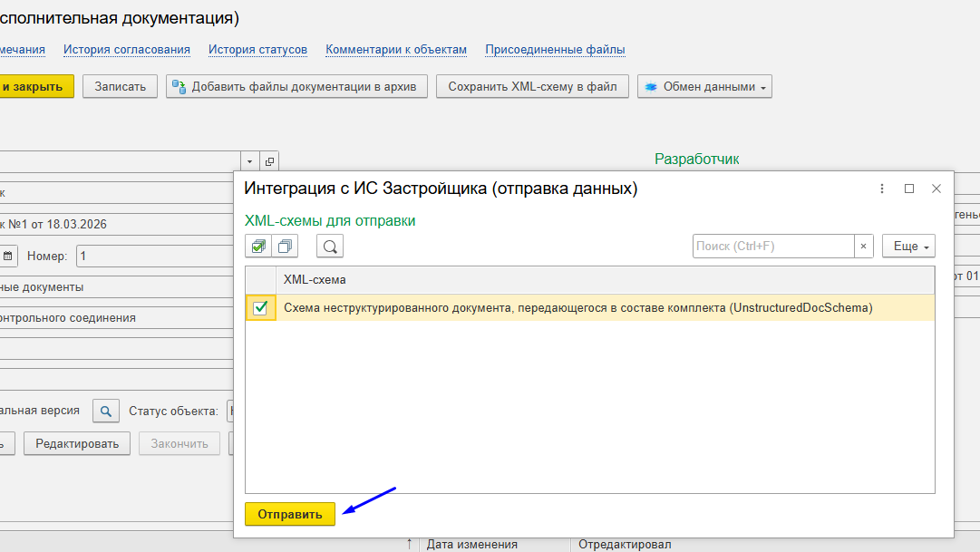Click the uncheck all schemas icon
The height and width of the screenshot is (552, 980).
point(285,246)
